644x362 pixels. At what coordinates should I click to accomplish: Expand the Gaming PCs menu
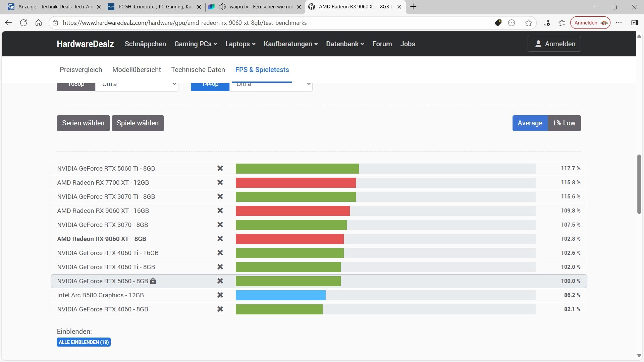(196, 44)
